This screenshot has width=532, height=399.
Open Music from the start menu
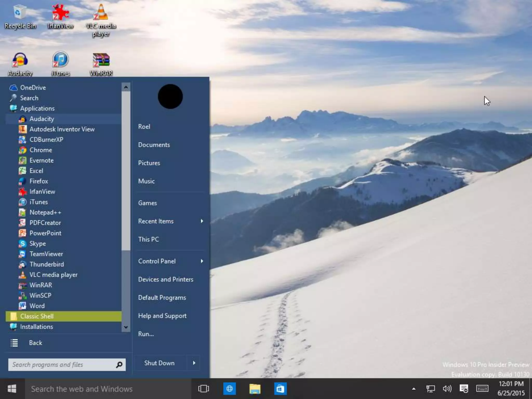click(170, 181)
